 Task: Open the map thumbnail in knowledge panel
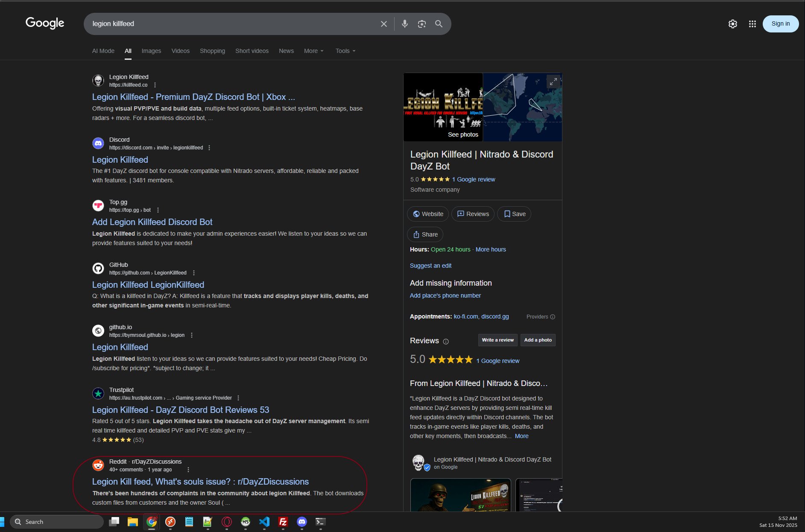click(522, 107)
